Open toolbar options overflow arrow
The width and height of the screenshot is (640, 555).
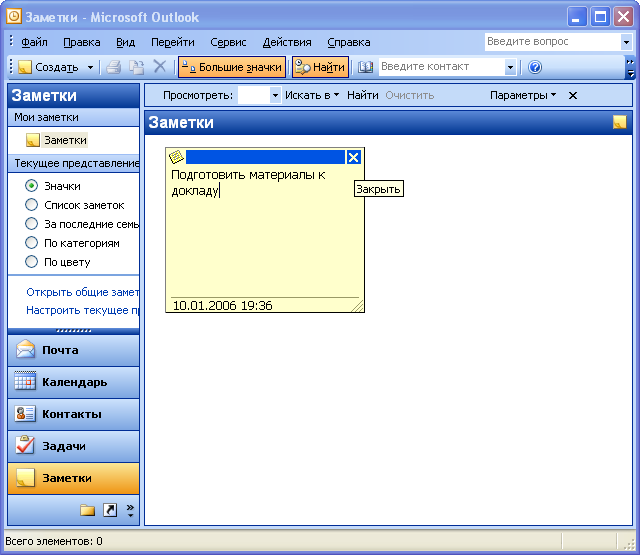631,68
